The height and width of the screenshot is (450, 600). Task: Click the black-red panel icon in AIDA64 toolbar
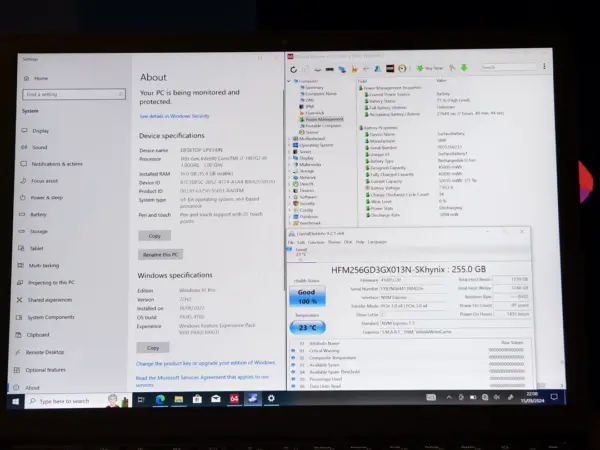(x=390, y=68)
